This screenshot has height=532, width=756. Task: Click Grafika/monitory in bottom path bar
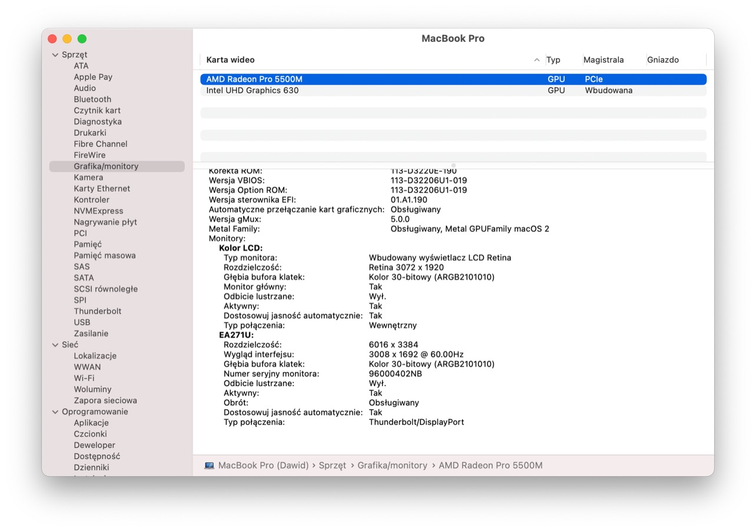(392, 465)
